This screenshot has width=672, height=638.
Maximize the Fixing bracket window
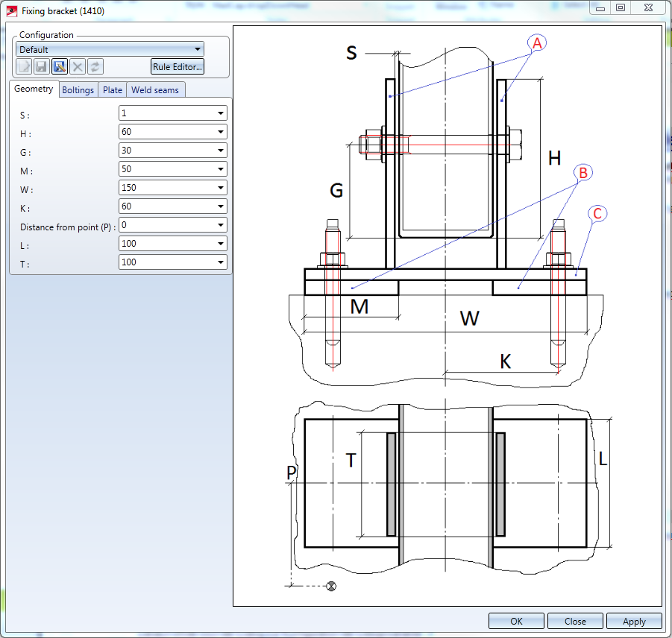point(621,7)
